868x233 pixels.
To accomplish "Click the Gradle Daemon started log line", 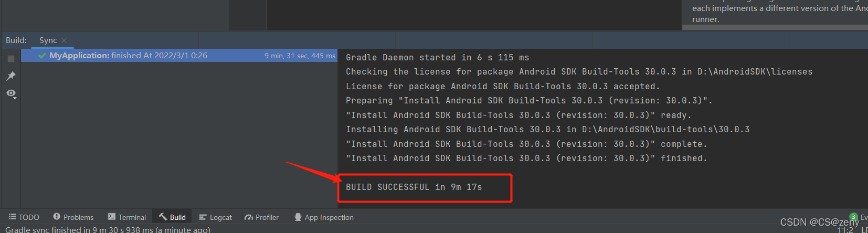I will [x=437, y=58].
